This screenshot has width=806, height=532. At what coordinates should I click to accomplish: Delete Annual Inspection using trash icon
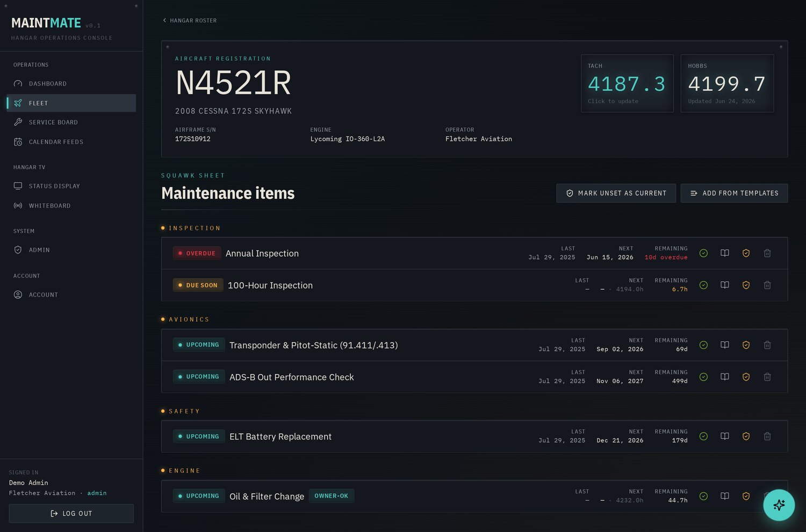pos(767,253)
